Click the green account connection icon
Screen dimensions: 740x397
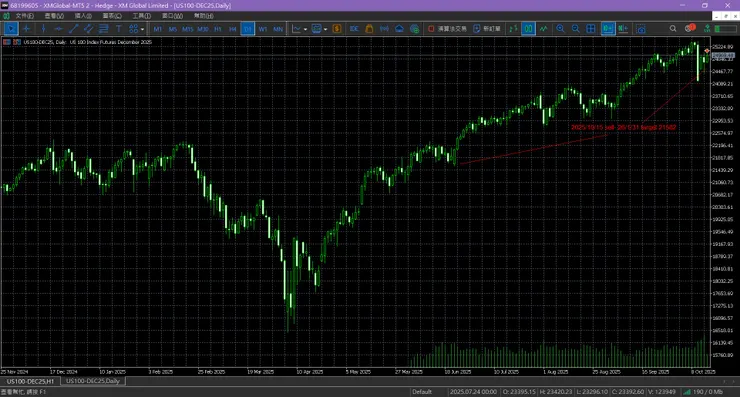(x=707, y=29)
